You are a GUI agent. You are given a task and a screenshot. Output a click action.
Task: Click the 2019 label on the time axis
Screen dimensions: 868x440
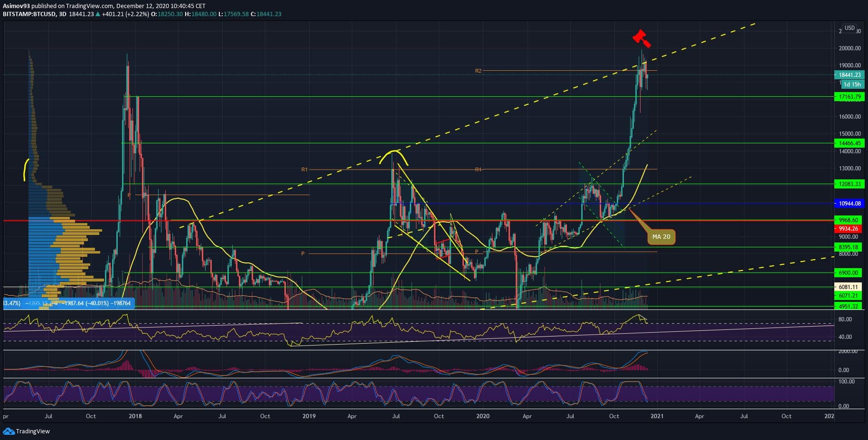[309, 416]
